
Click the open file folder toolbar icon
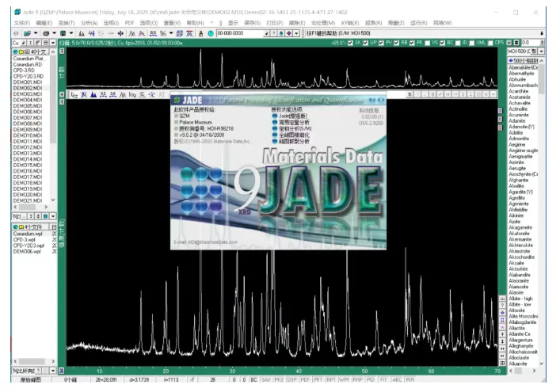coord(27,33)
